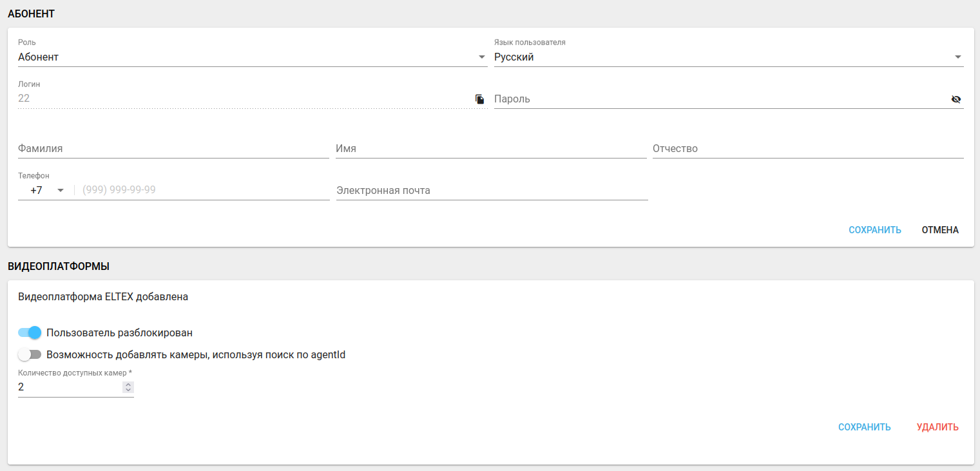Click into the 'Отчество' field
Screen dimensions: 980x471
(x=807, y=149)
